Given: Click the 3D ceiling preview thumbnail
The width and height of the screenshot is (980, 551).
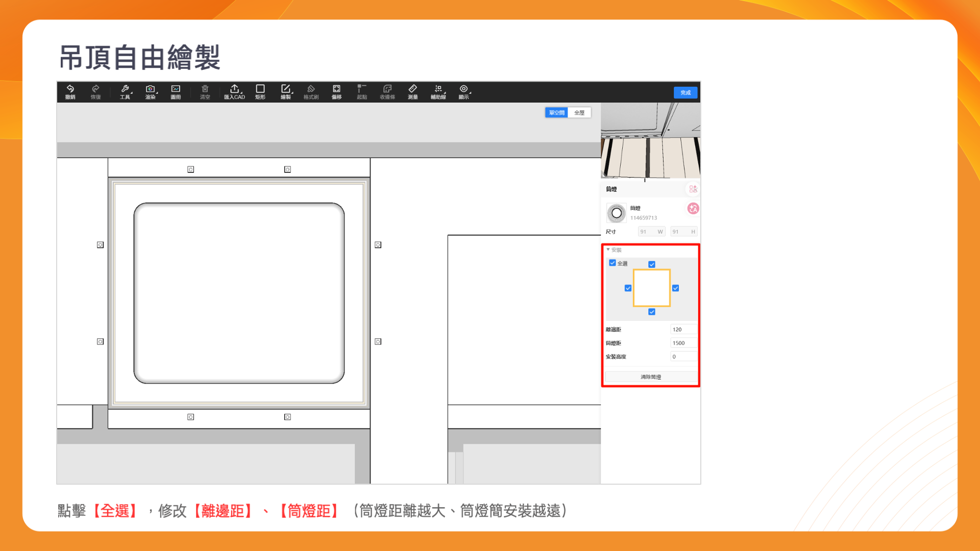Looking at the screenshot, I should pyautogui.click(x=650, y=140).
